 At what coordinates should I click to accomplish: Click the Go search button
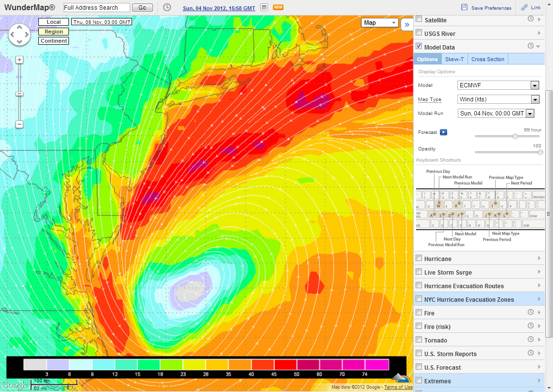142,7
